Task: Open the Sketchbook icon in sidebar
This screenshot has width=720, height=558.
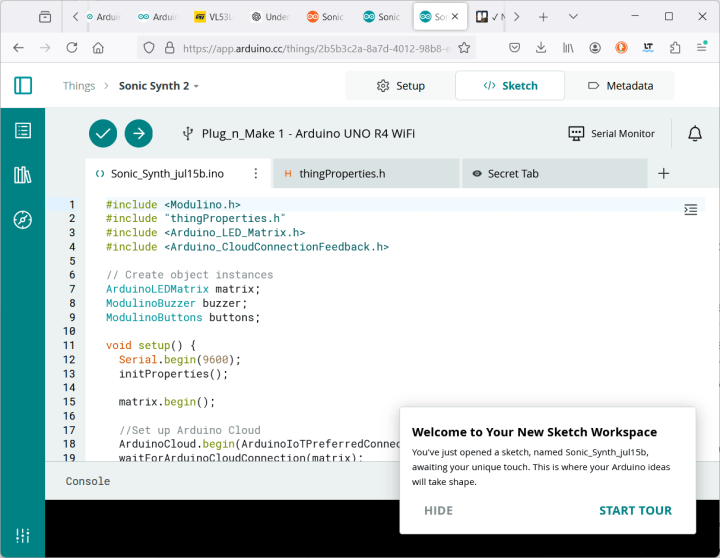Action: [23, 130]
